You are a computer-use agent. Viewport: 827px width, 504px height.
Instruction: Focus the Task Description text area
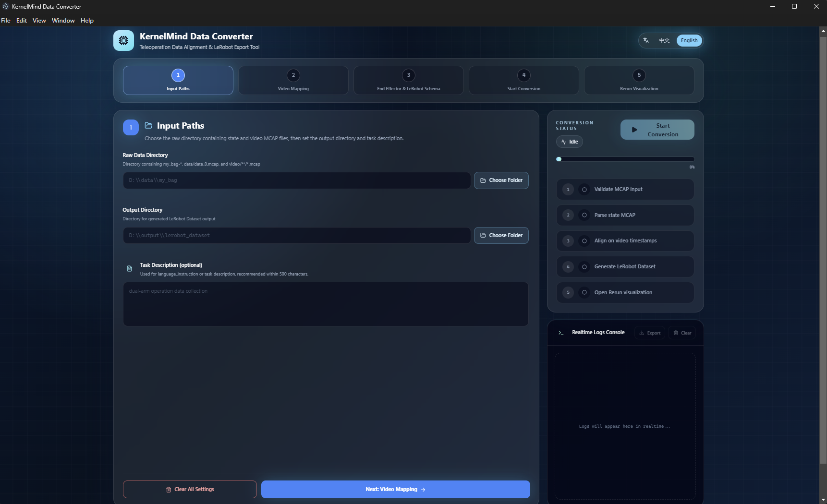point(326,304)
